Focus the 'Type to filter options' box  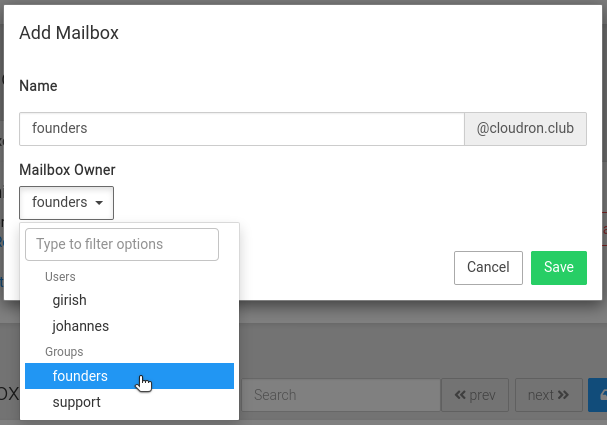122,244
